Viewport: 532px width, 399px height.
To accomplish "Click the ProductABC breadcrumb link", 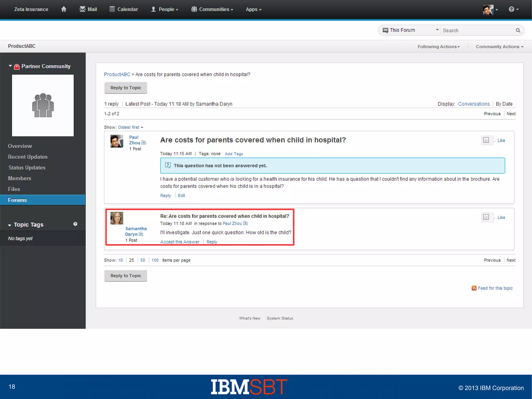I will pos(117,74).
